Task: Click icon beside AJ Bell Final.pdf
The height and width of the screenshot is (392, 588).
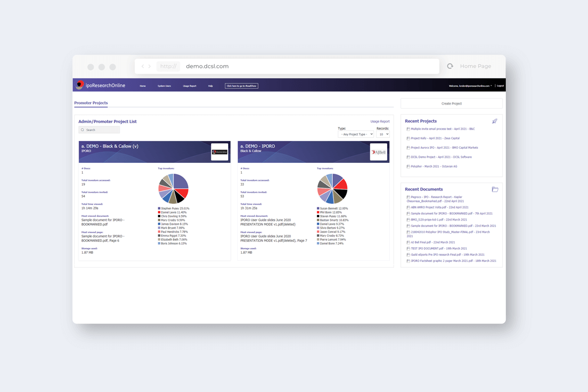Action: tap(408, 242)
